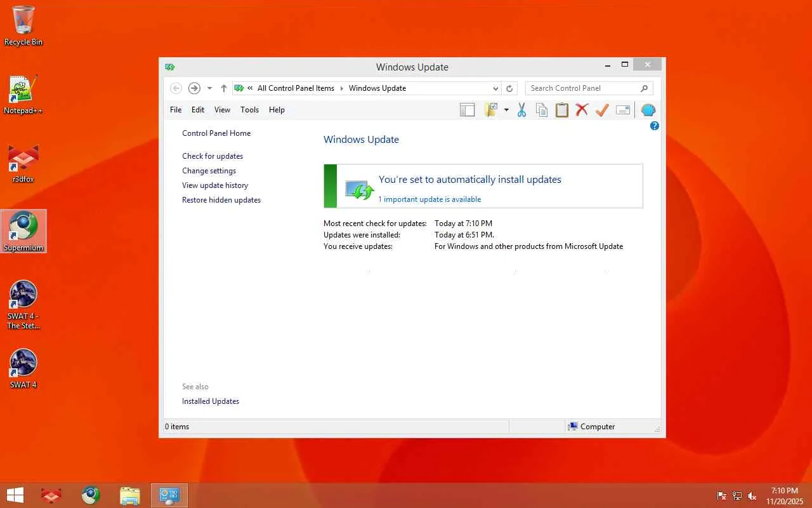
Task: Click the 'Today at 6:51 PM.' text
Action: (x=464, y=235)
